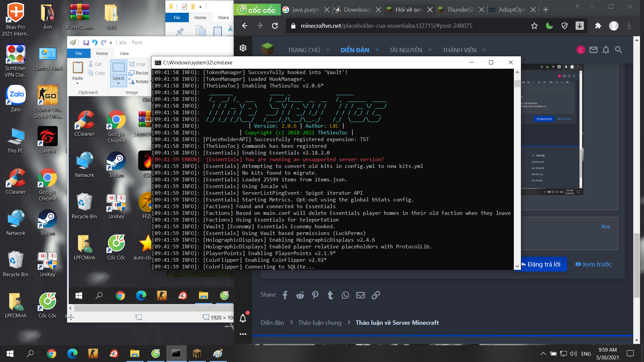This screenshot has height=362, width=644.
Task: Open the forum settings gear icon
Action: (243, 48)
